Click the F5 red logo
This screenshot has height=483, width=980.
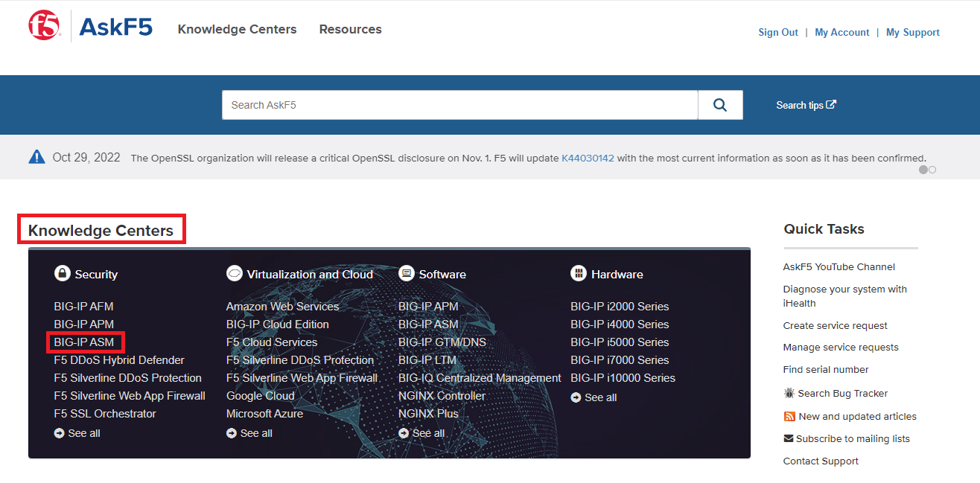(x=44, y=26)
